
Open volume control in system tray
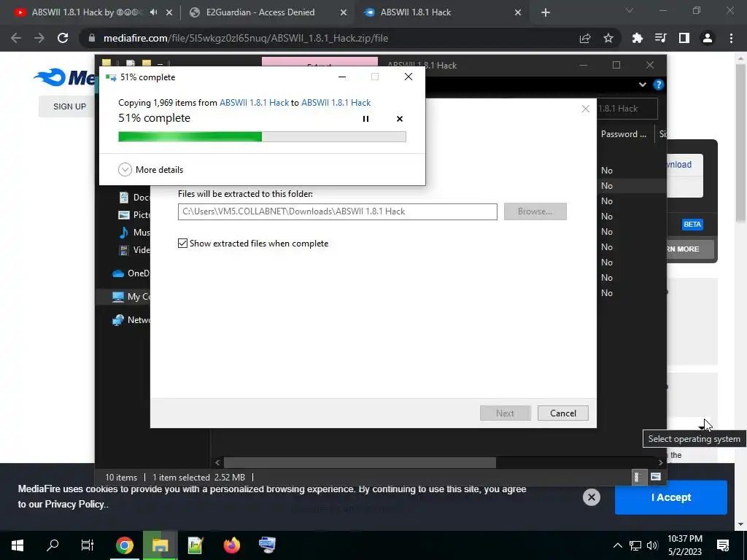652,545
